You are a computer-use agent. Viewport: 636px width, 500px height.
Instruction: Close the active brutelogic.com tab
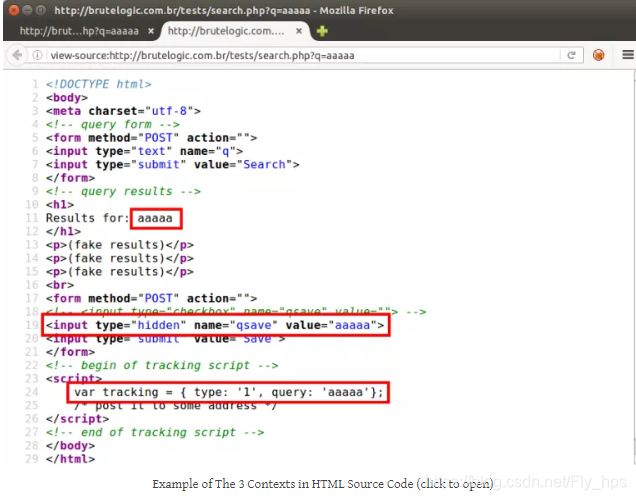[x=299, y=31]
